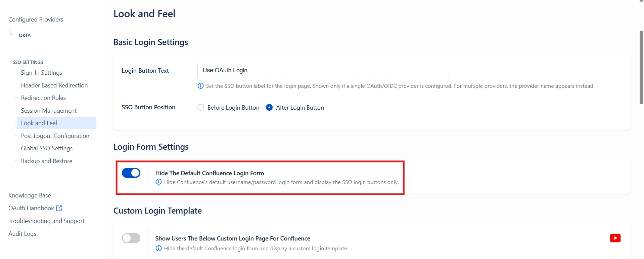644x259 pixels.
Task: Open Sign-In Settings
Action: [x=42, y=73]
